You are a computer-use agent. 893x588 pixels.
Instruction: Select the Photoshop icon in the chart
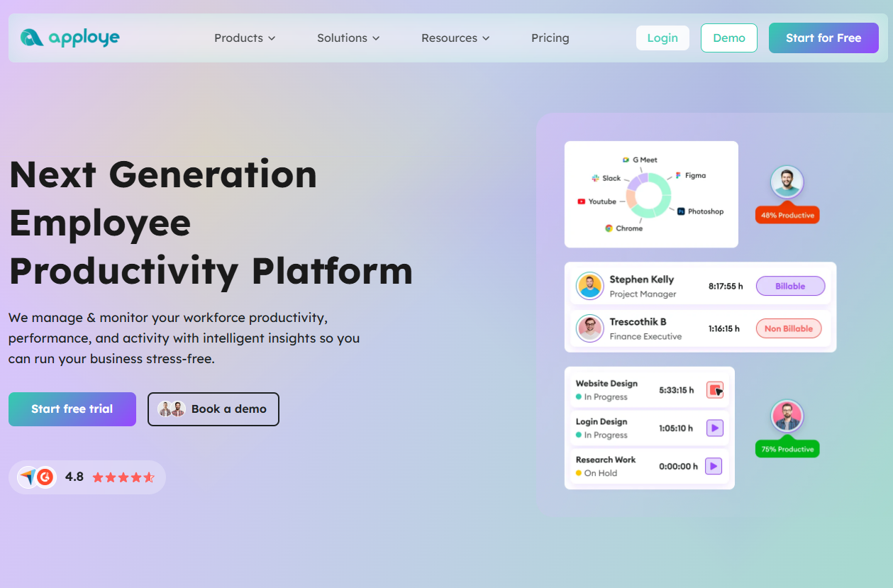pyautogui.click(x=680, y=211)
